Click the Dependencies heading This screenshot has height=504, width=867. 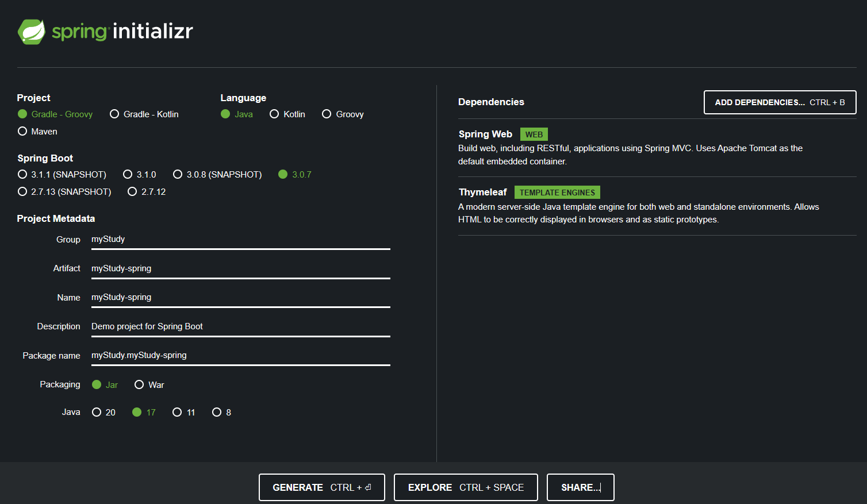[x=491, y=102]
